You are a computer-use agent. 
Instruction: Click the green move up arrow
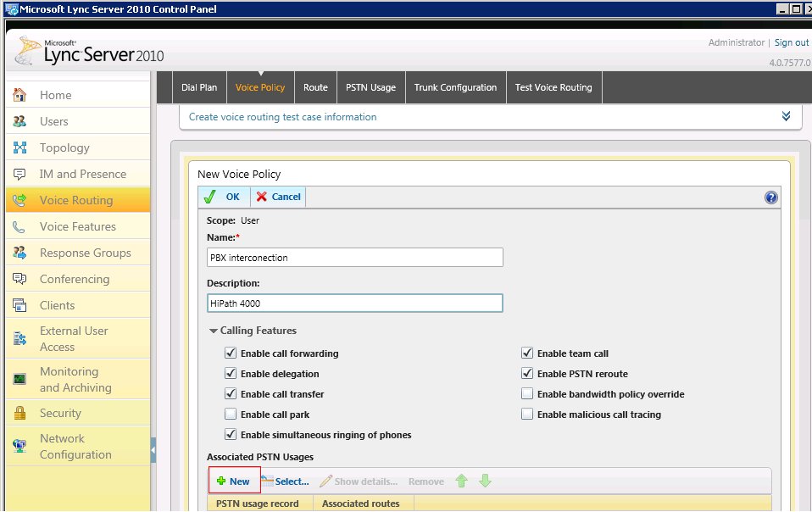click(461, 481)
